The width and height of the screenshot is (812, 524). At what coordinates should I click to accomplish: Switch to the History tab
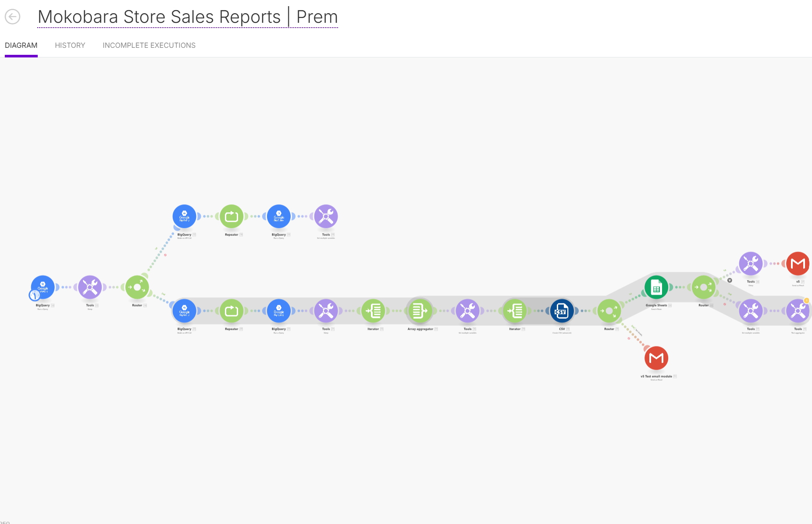pos(70,46)
